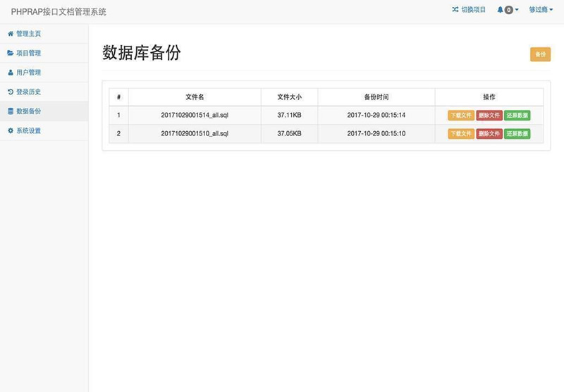The height and width of the screenshot is (392, 564).
Task: Click the folder icon beside 项目管理
Action: pos(10,53)
